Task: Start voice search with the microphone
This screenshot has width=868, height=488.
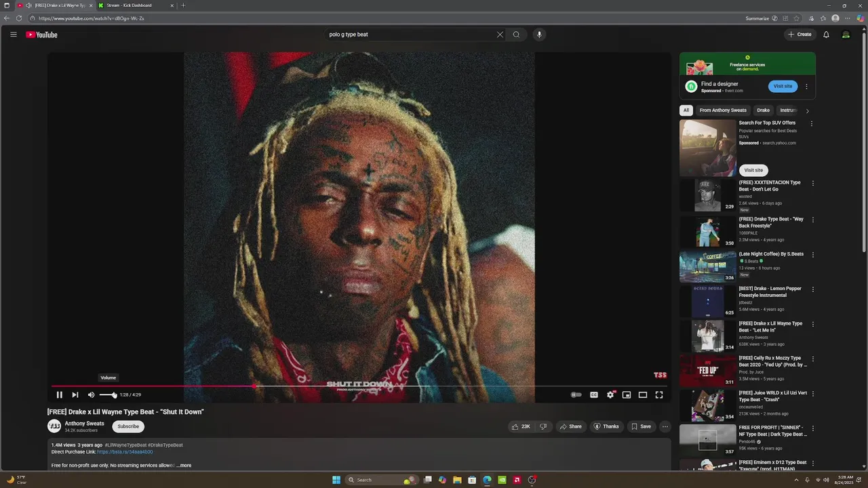Action: tap(539, 35)
